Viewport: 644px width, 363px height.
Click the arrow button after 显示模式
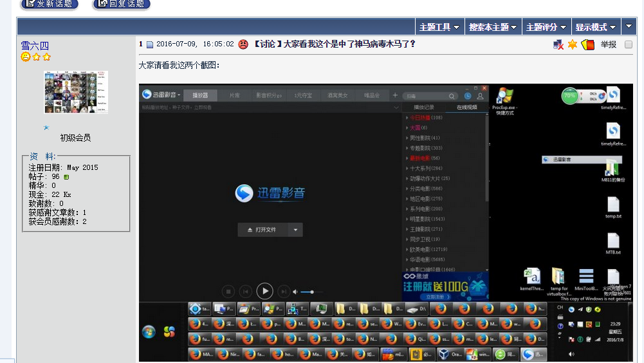click(629, 27)
